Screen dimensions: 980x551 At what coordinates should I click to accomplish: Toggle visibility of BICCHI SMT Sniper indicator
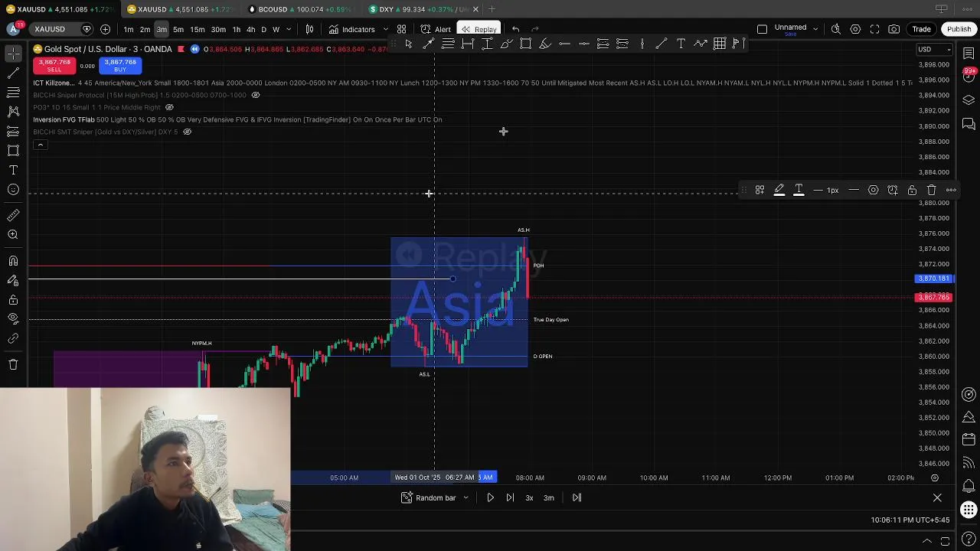pyautogui.click(x=187, y=132)
